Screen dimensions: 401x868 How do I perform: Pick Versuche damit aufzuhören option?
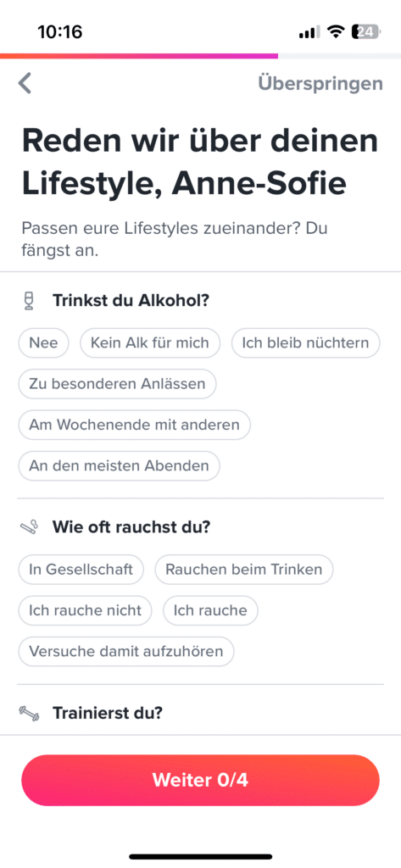click(x=126, y=652)
